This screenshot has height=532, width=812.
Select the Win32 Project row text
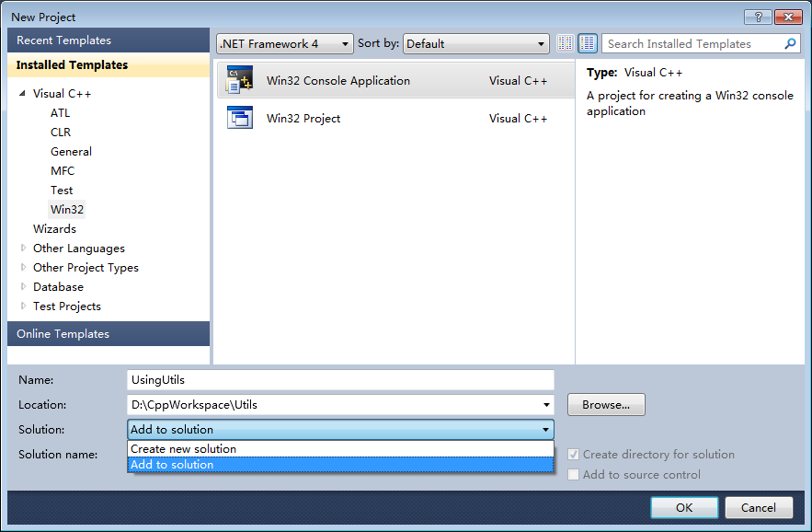click(x=303, y=118)
